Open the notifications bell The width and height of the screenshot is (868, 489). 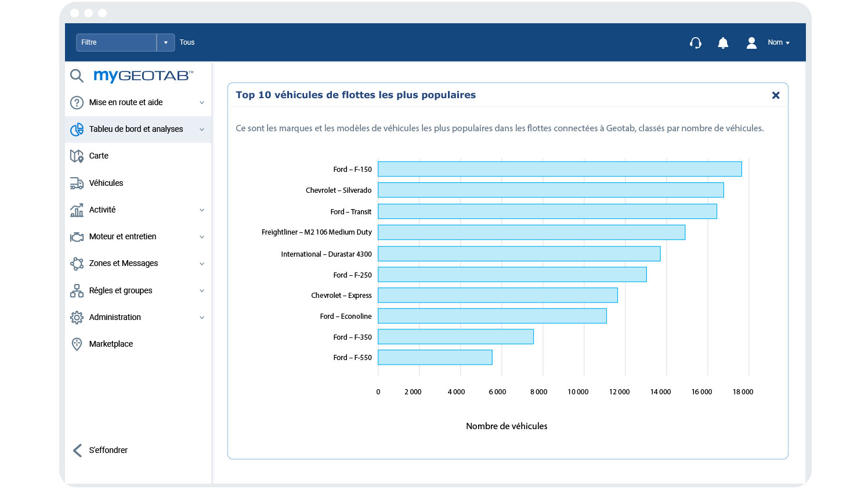[x=723, y=43]
